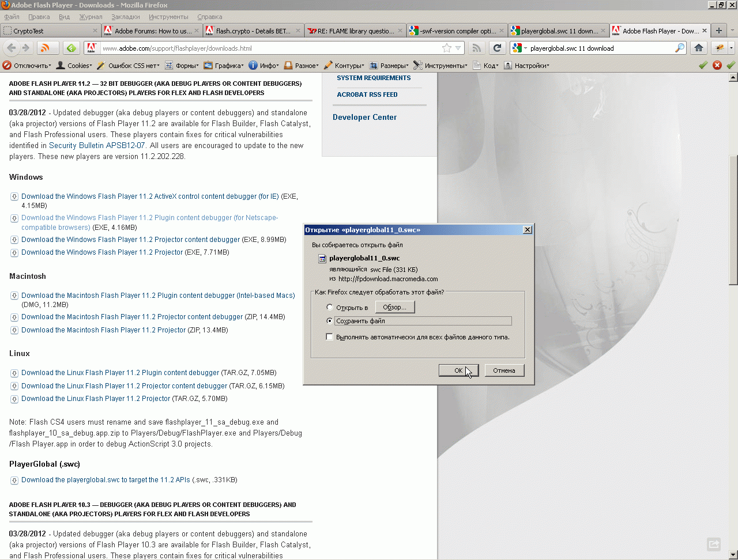
Task: Check 'Выполнять автоматически для всех файлов данного типа'
Action: [330, 337]
